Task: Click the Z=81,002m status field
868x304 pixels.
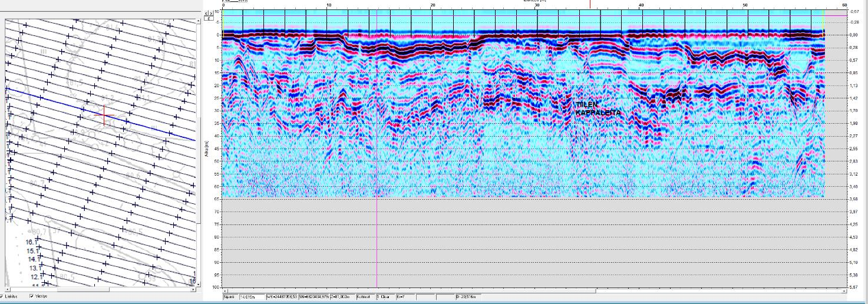Action: pyautogui.click(x=343, y=297)
